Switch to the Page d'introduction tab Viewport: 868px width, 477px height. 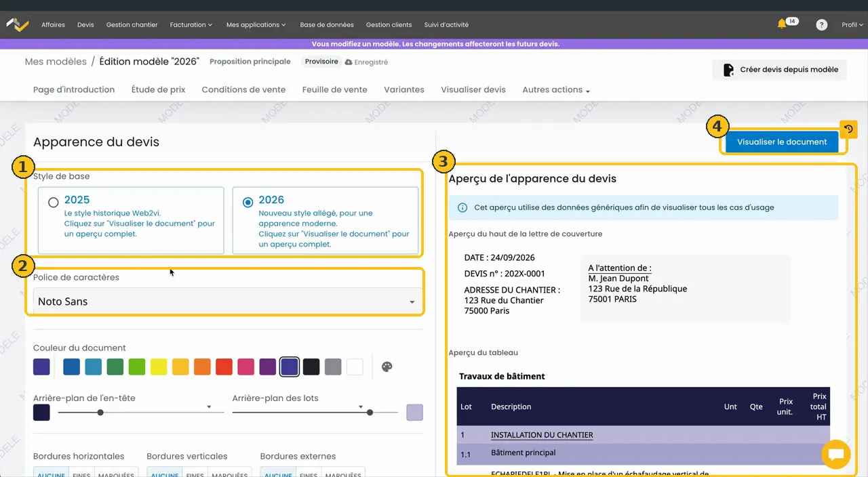(x=74, y=89)
